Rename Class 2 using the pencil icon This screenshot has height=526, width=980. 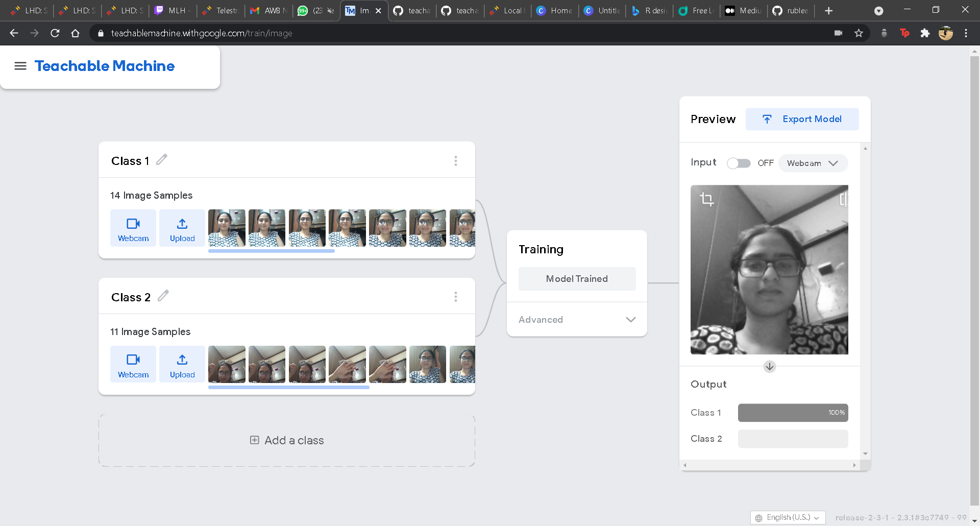coord(163,296)
